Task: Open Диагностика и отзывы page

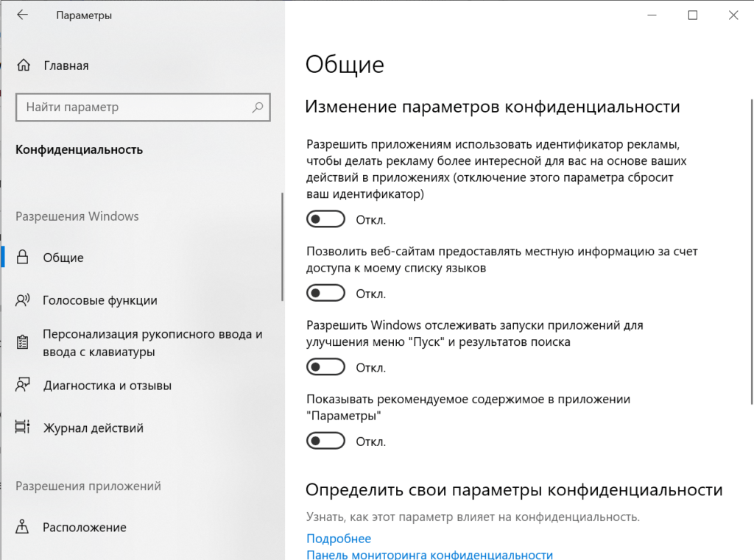Action: 142,385
